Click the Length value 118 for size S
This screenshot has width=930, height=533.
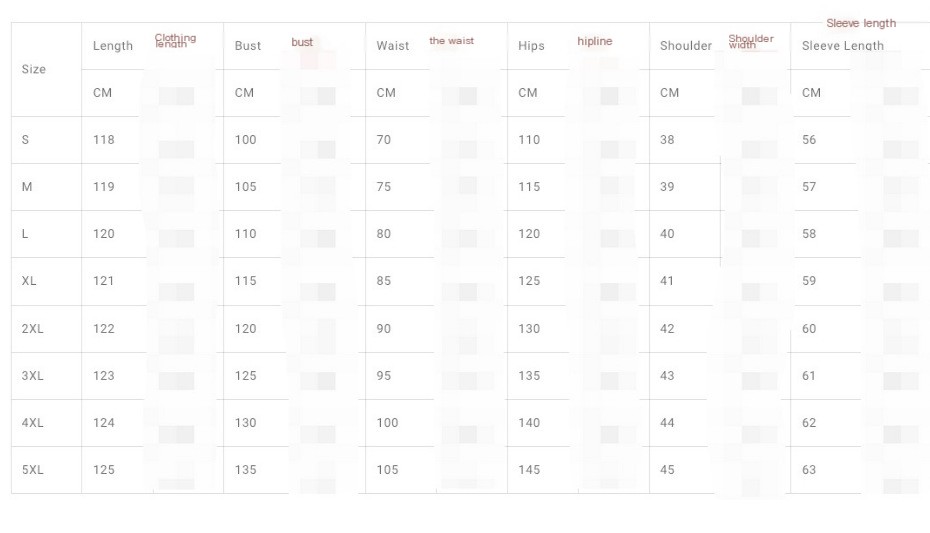click(104, 140)
